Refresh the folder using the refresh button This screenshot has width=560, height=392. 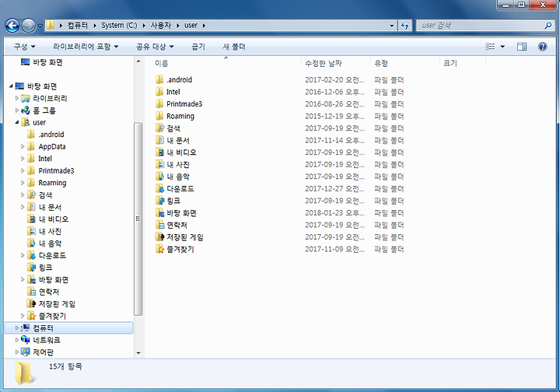click(x=404, y=26)
